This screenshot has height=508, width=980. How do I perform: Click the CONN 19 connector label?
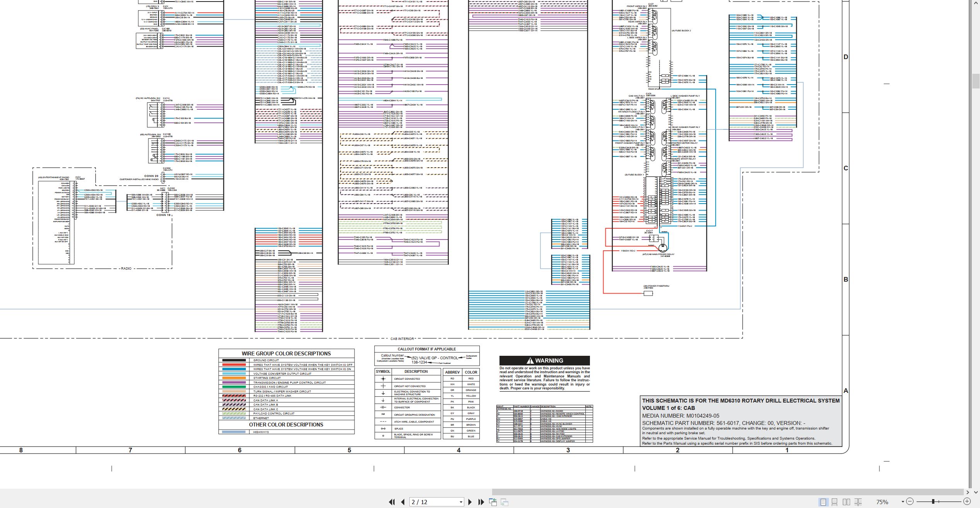pyautogui.click(x=164, y=215)
